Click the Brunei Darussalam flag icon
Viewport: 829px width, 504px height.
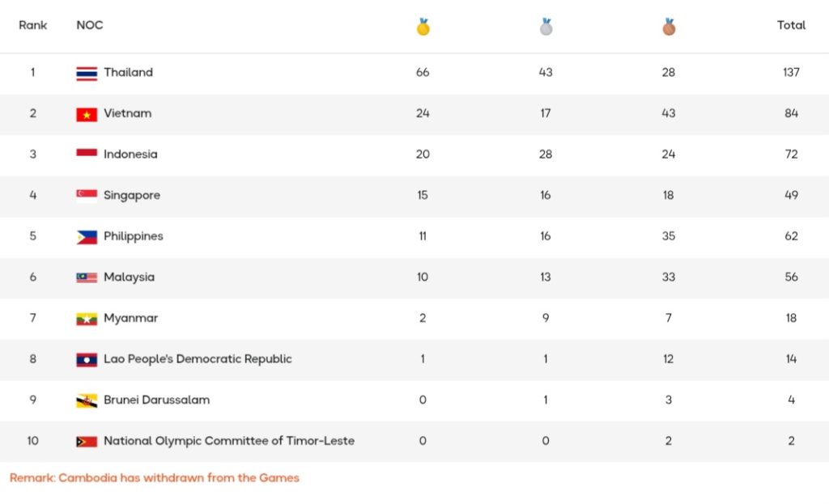[x=87, y=400]
